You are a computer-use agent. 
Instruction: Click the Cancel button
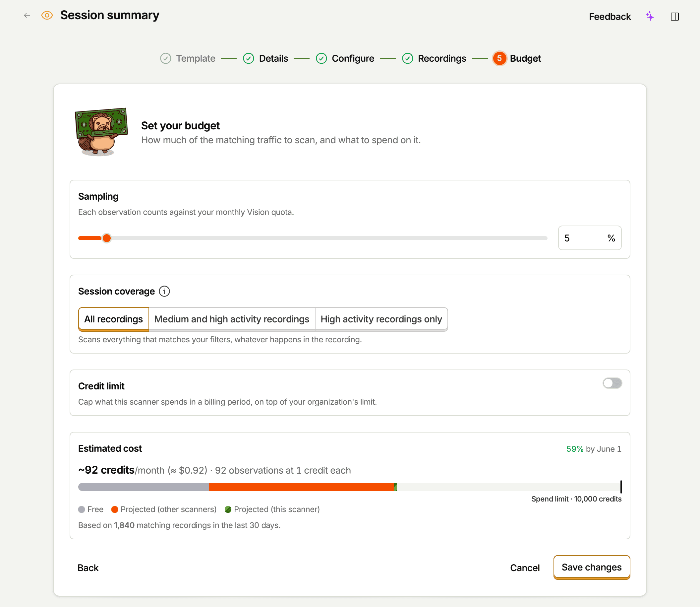click(525, 568)
